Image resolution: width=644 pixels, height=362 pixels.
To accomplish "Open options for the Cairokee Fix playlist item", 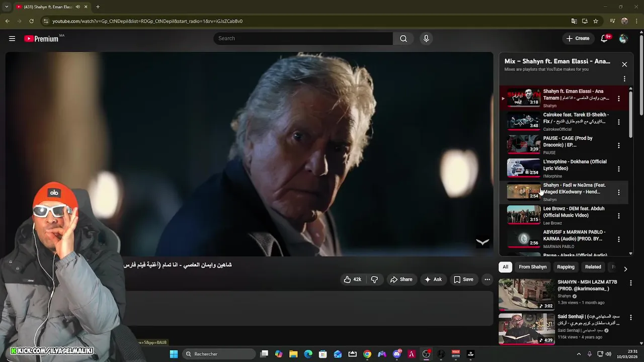I will pos(619,122).
